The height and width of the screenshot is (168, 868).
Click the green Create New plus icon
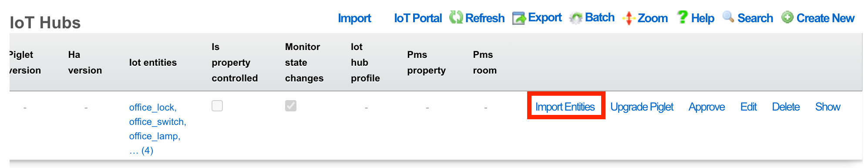(x=787, y=17)
